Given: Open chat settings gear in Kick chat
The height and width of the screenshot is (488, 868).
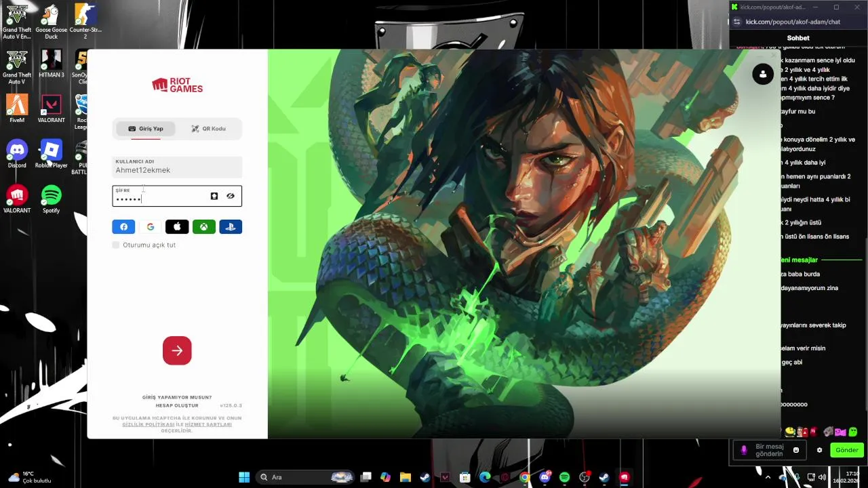Looking at the screenshot, I should (x=819, y=450).
